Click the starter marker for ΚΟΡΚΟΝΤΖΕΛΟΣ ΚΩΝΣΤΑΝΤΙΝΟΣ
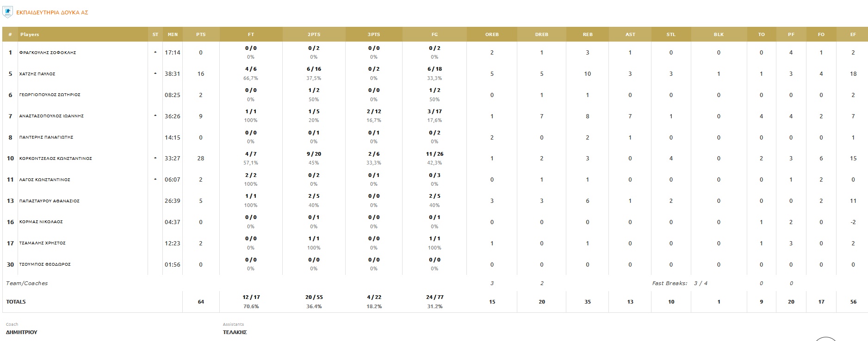The height and width of the screenshot is (341, 868). tap(155, 158)
